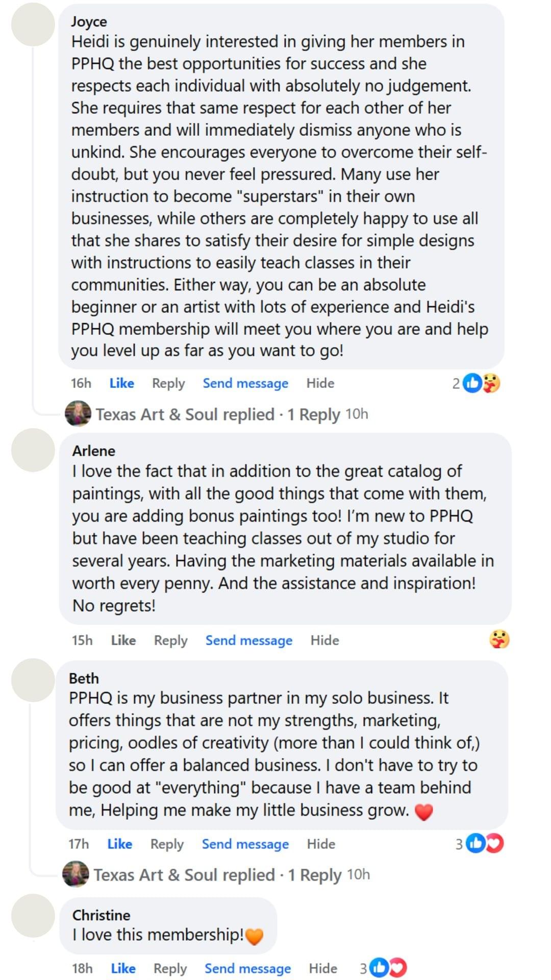Toggle Like on Arlene's comment
Image resolution: width=551 pixels, height=980 pixels.
[123, 640]
